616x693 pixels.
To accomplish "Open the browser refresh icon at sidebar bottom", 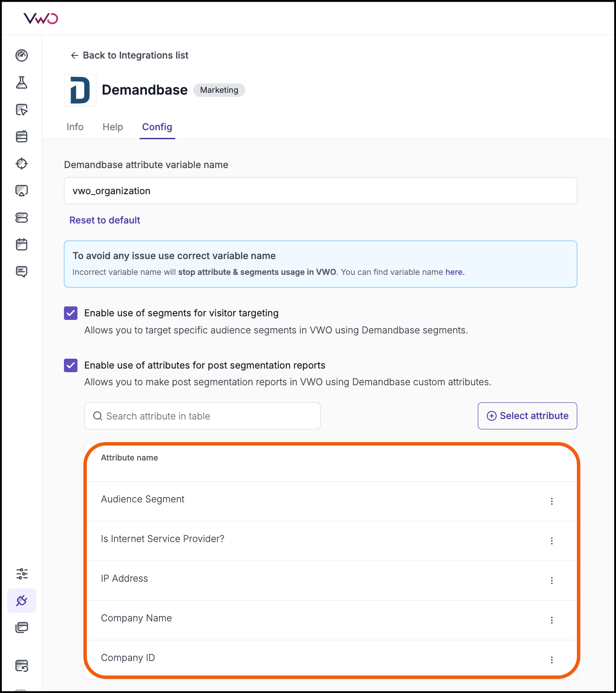I will coord(22,666).
